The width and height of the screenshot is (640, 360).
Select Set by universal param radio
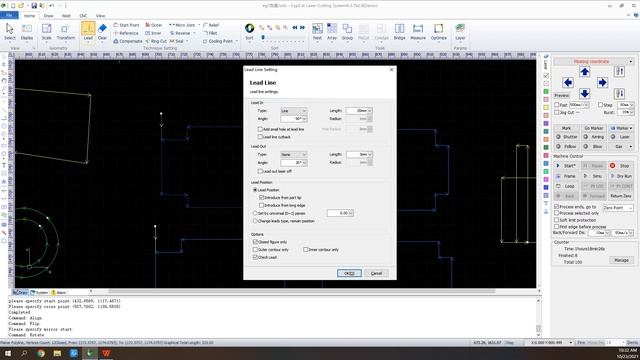tap(255, 213)
